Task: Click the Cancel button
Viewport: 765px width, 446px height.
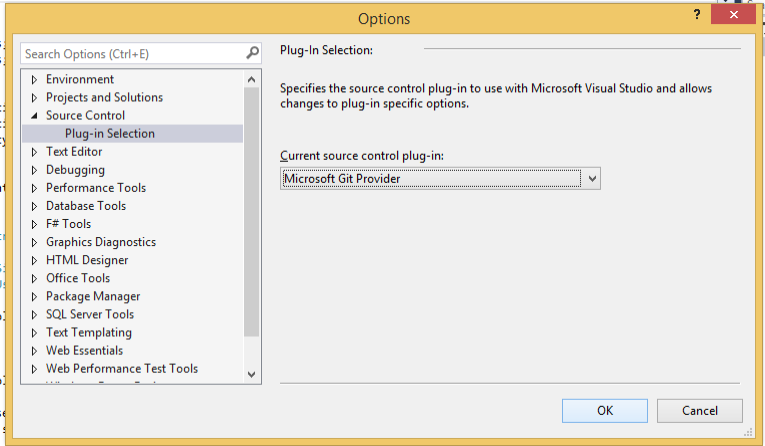Action: point(700,410)
